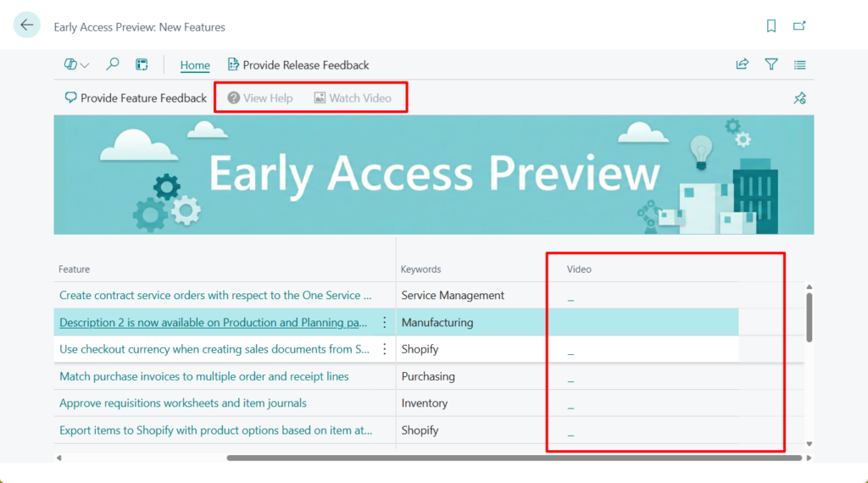The width and height of the screenshot is (868, 483).
Task: Click the vertical scrollbar thumb
Action: [809, 317]
